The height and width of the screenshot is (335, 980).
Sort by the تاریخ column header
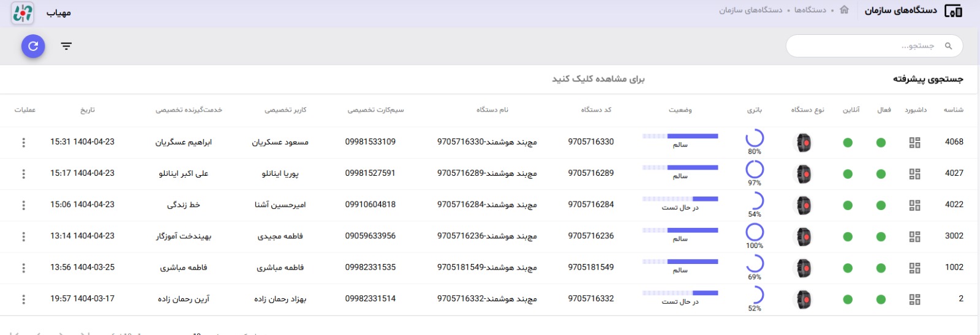88,110
